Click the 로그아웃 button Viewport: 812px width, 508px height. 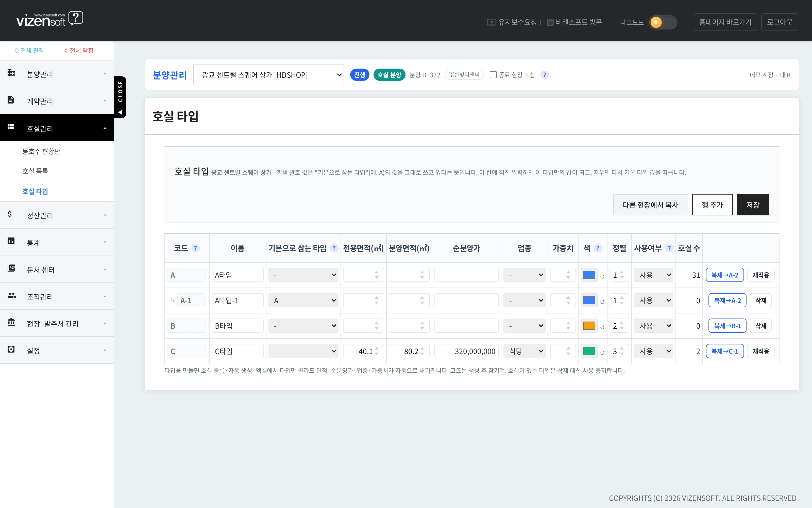pos(780,22)
